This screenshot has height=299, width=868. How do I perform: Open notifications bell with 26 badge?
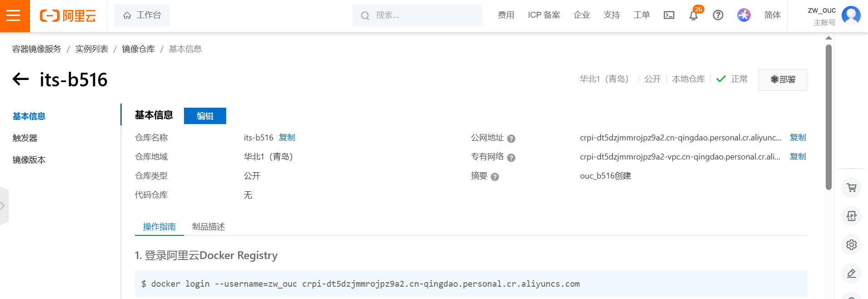pos(694,15)
